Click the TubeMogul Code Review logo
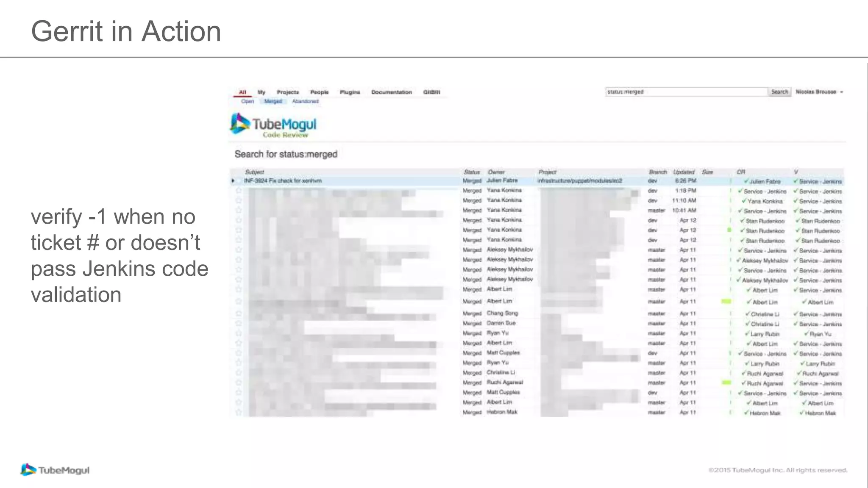The image size is (868, 488). click(273, 126)
